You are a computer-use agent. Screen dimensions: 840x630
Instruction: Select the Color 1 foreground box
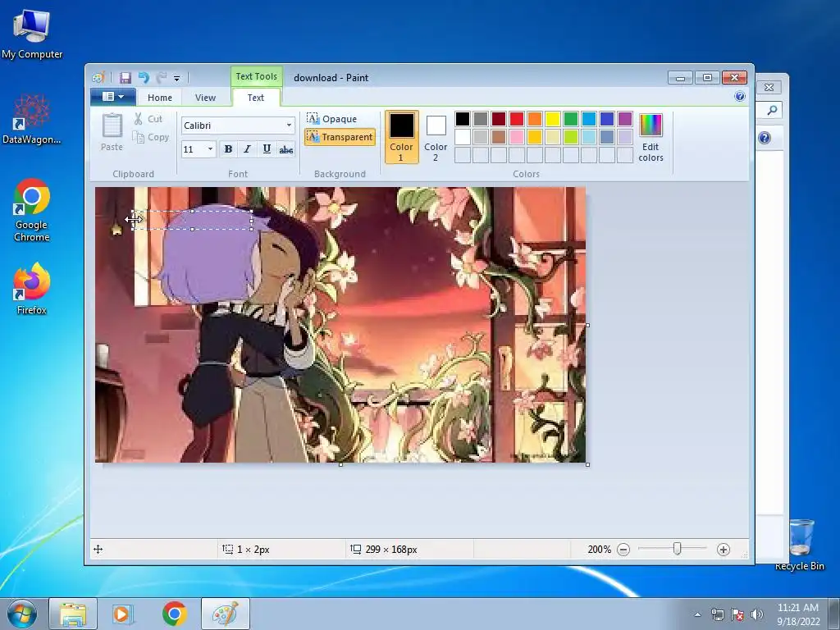click(x=401, y=137)
